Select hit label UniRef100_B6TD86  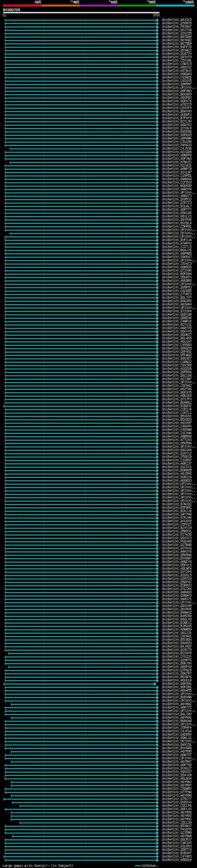(177, 37)
